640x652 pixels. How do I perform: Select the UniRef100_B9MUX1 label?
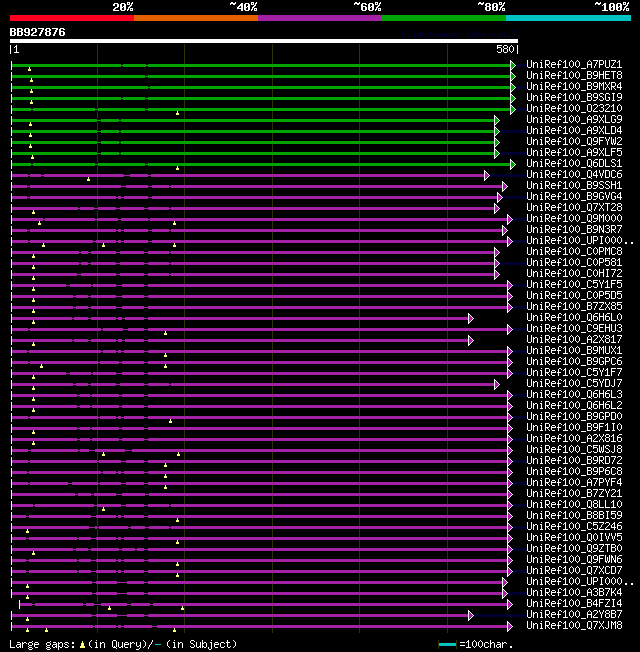point(574,351)
